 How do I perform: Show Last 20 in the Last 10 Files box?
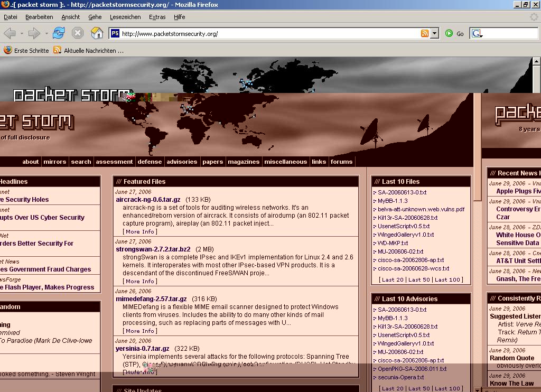click(393, 279)
